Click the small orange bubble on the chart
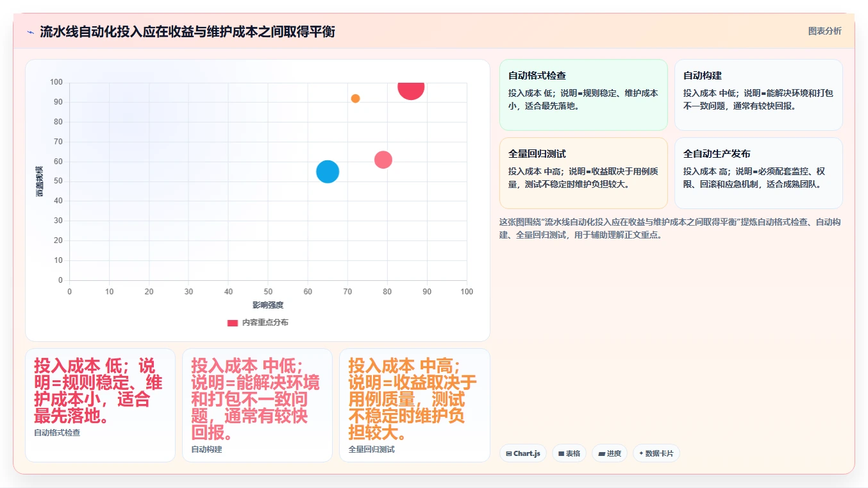The width and height of the screenshot is (868, 488). (x=355, y=98)
